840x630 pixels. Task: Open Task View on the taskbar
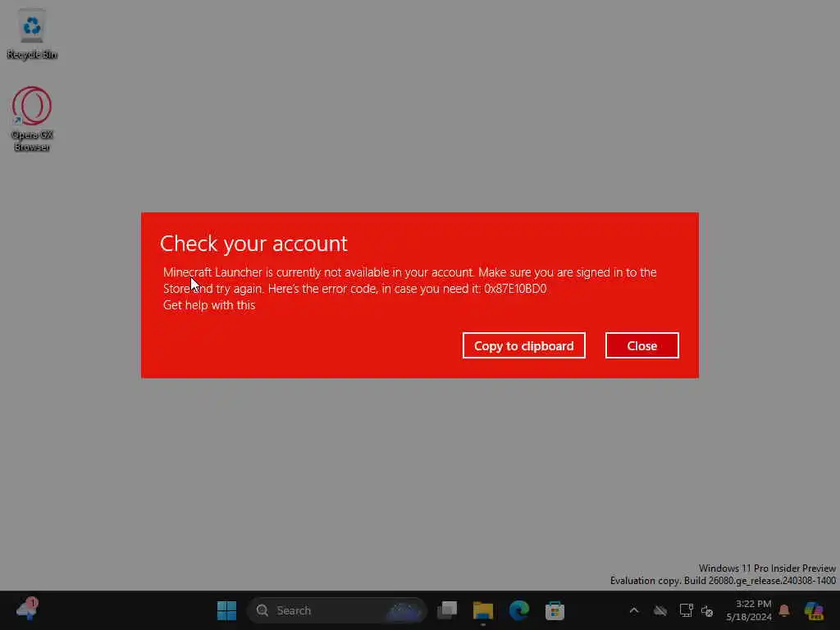(447, 610)
